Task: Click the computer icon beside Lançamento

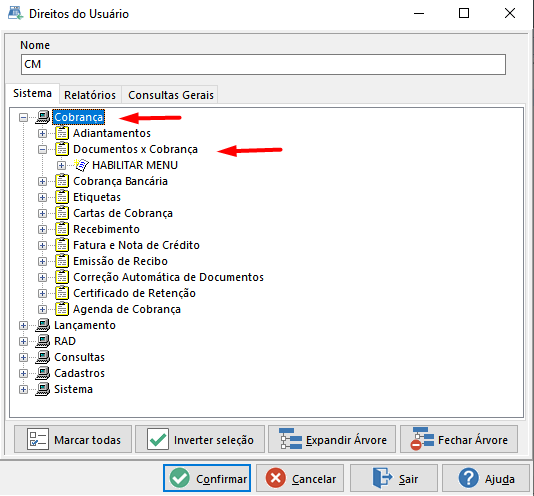Action: point(43,325)
